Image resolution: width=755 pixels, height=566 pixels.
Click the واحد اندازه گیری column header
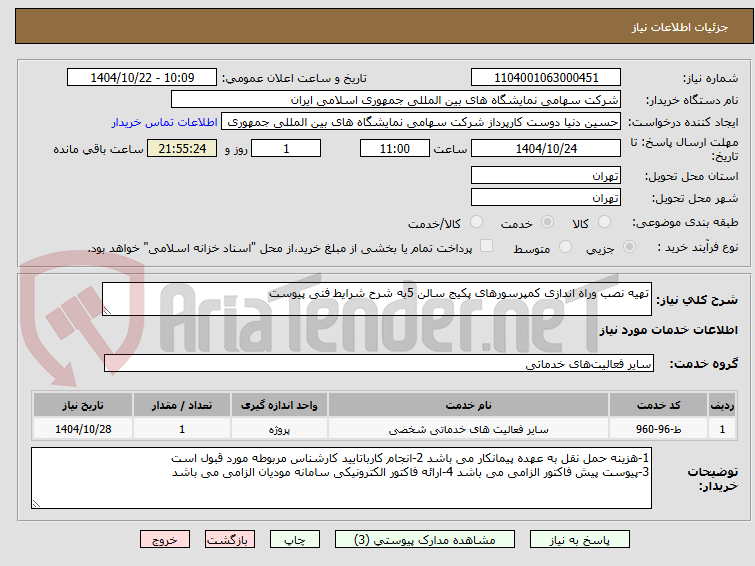click(279, 405)
